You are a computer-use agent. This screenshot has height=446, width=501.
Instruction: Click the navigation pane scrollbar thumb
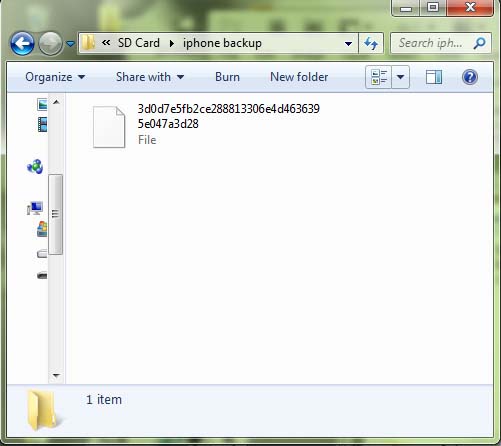click(x=55, y=214)
